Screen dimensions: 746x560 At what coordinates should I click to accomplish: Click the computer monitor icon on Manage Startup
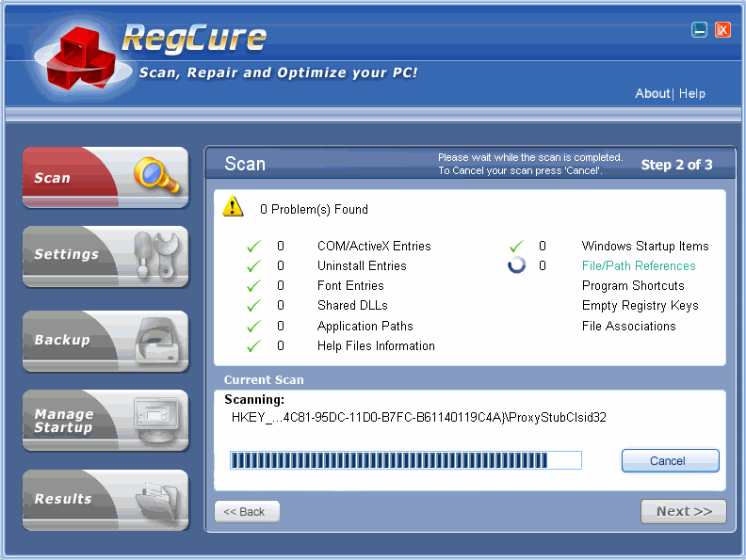(156, 419)
